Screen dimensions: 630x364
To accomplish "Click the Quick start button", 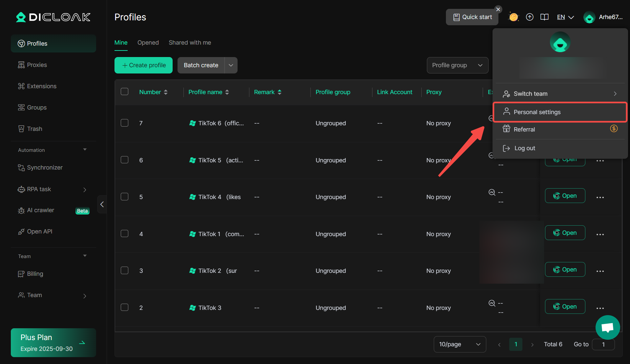I will coord(472,17).
